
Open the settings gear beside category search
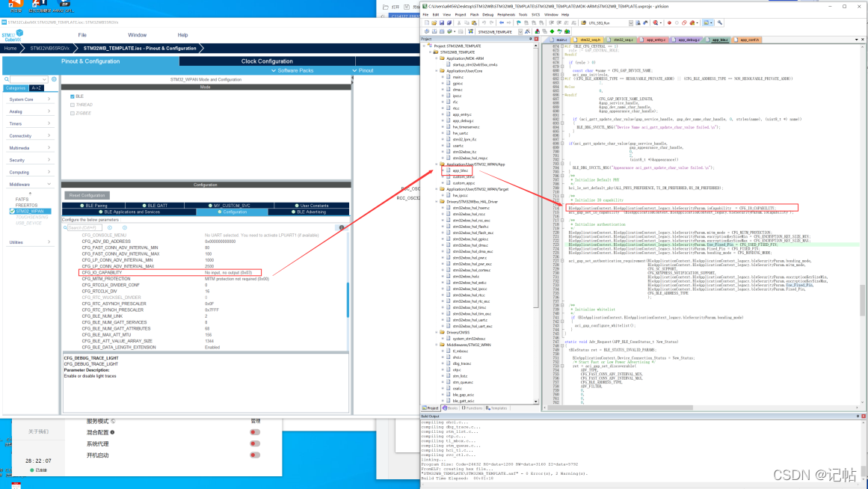(x=55, y=79)
